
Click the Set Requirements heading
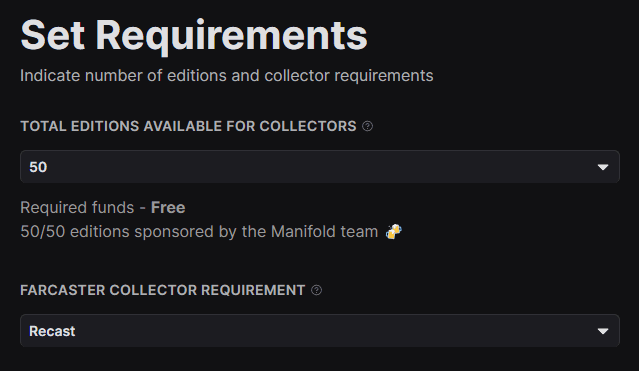pos(194,36)
